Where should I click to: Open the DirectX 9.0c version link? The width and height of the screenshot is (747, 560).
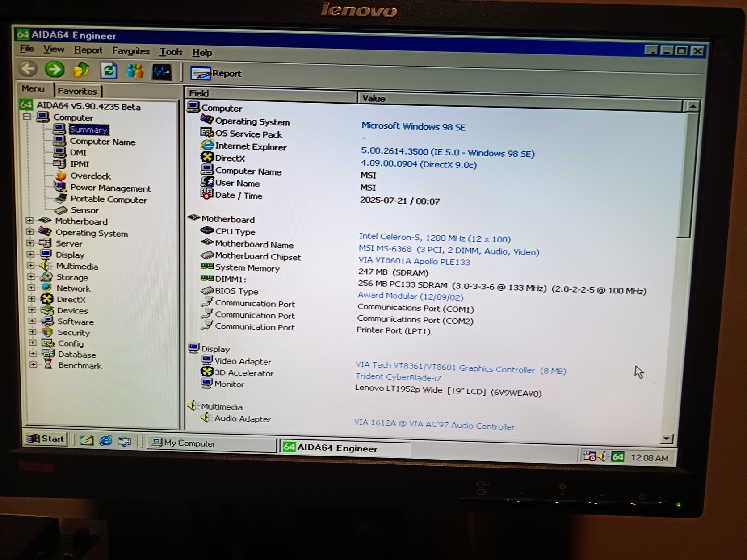tap(419, 164)
